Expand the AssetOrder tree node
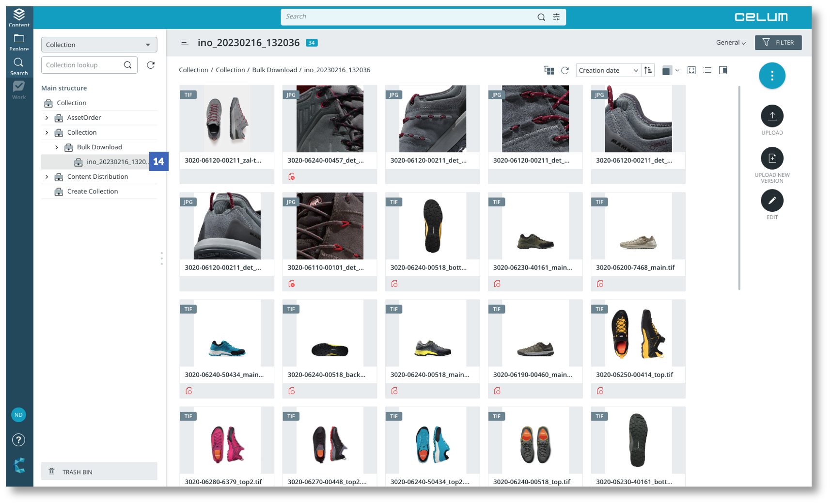832x504 pixels. [x=47, y=118]
